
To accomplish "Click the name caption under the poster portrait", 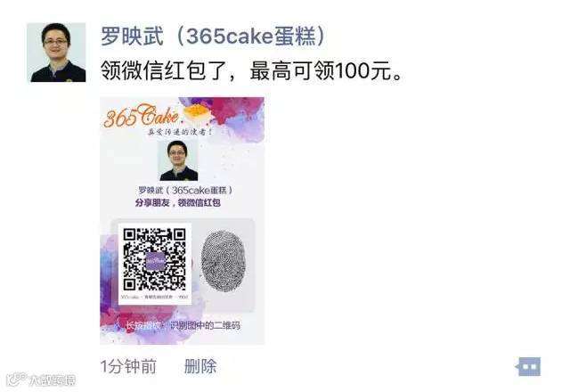I will point(185,190).
